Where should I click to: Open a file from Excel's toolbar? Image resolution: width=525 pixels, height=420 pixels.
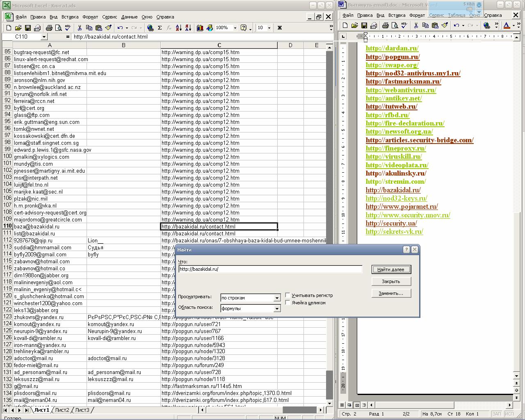click(x=18, y=28)
